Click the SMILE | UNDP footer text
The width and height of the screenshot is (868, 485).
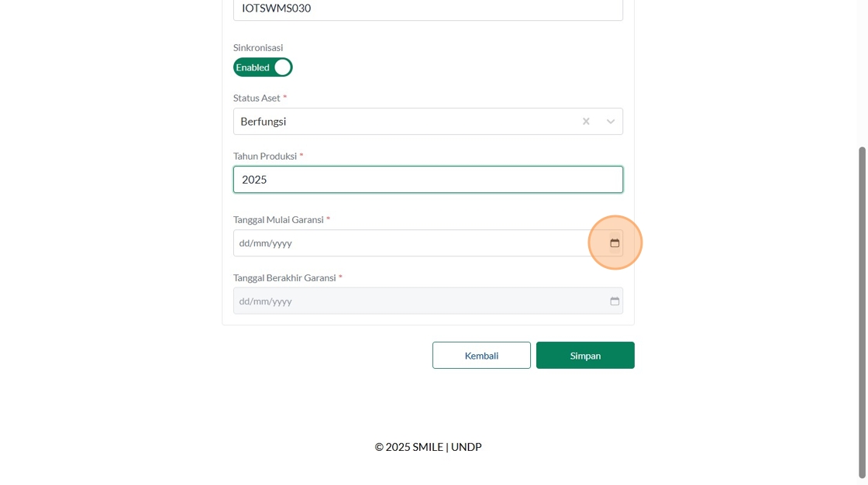pyautogui.click(x=446, y=447)
